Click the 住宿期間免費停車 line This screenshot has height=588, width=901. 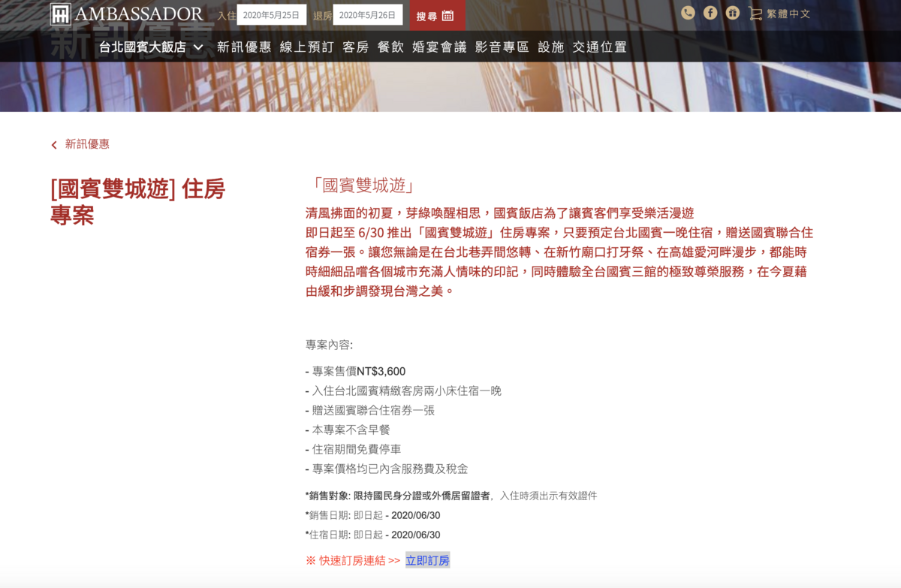tap(354, 449)
